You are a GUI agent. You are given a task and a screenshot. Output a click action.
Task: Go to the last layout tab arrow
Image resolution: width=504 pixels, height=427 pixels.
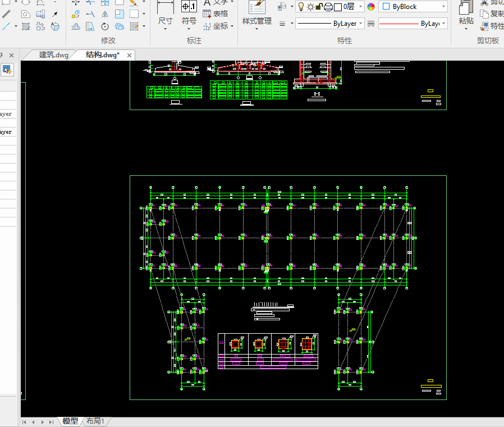click(x=51, y=422)
